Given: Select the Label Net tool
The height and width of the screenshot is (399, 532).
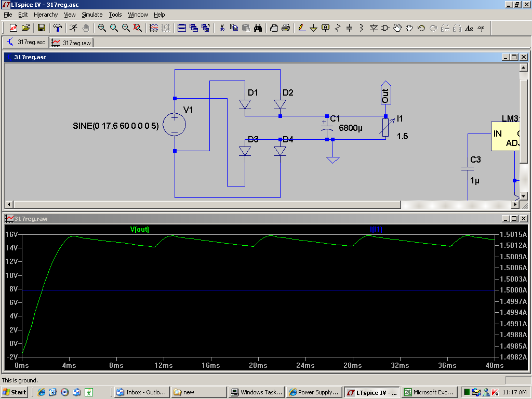Looking at the screenshot, I should click(x=325, y=28).
